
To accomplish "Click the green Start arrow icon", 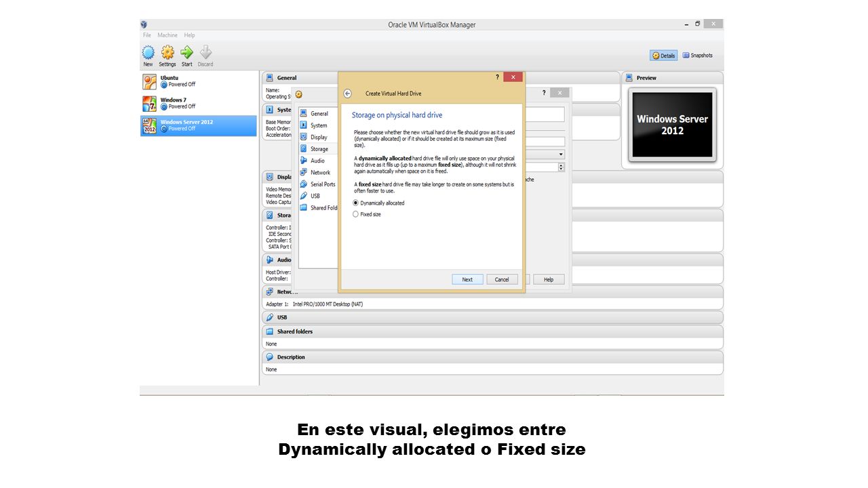I will coord(186,53).
